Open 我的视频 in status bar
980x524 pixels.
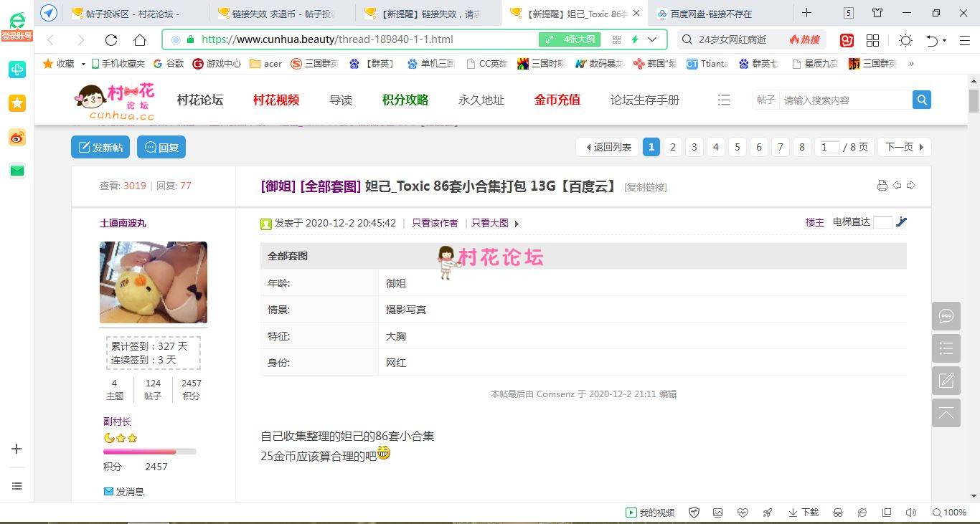[650, 513]
